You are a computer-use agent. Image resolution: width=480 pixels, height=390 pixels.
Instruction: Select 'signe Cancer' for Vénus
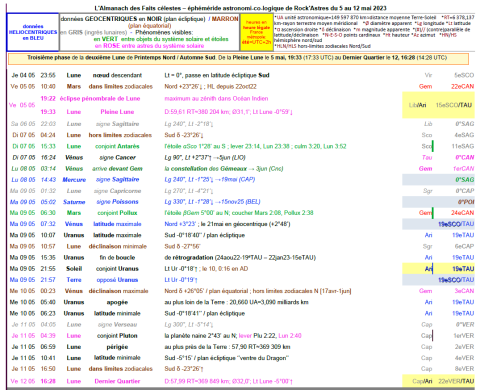tap(117, 158)
